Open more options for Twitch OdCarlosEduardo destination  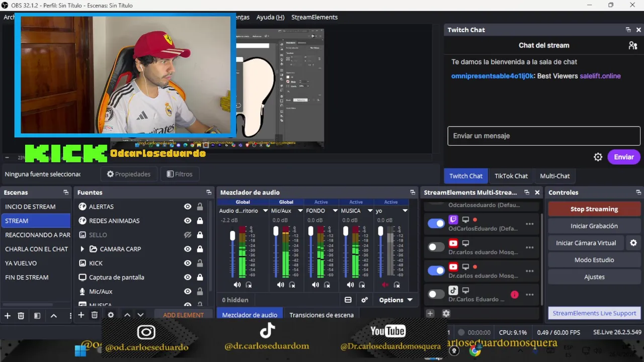point(529,224)
